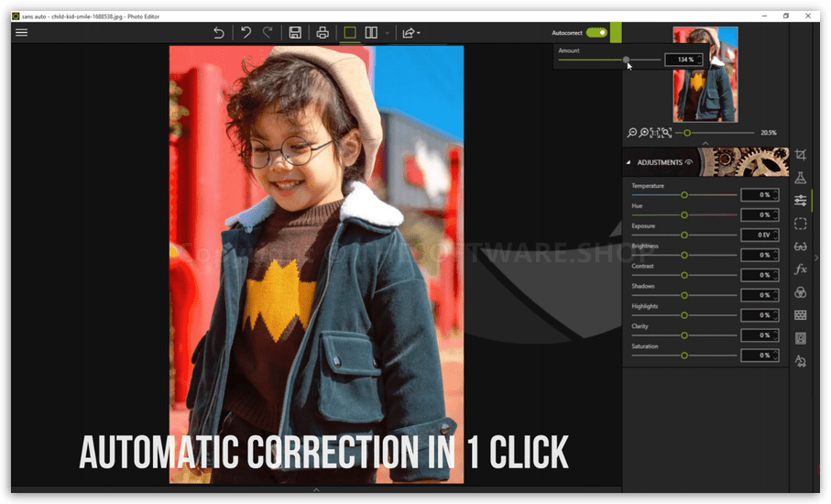Open the glasses retouch tool
831x504 pixels.
click(x=800, y=247)
